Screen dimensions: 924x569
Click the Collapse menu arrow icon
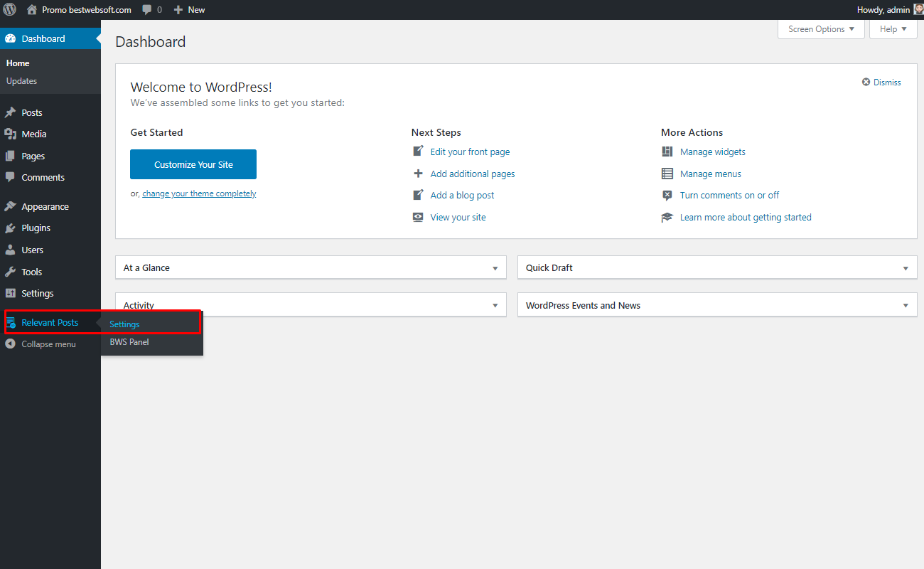(10, 344)
